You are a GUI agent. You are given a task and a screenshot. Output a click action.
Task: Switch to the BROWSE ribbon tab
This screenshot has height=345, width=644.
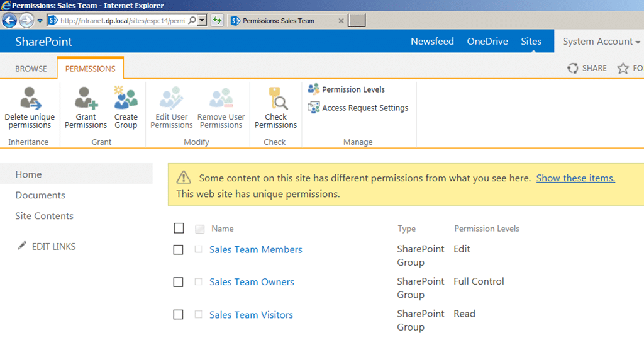point(31,69)
